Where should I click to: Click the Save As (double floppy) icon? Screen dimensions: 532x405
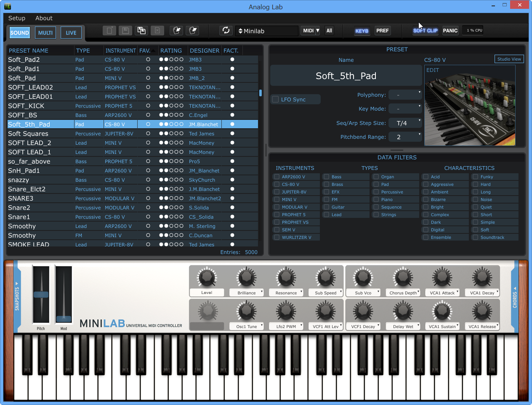tap(141, 30)
